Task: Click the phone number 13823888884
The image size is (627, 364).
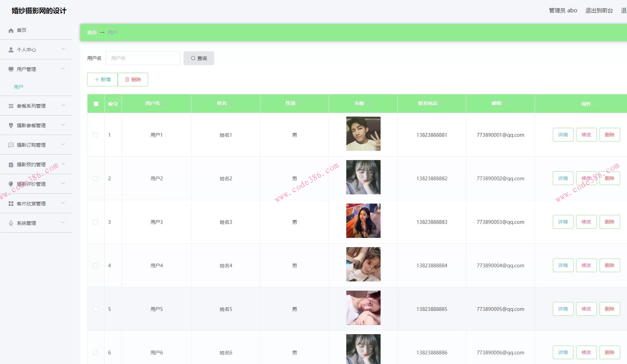Action: (x=432, y=266)
